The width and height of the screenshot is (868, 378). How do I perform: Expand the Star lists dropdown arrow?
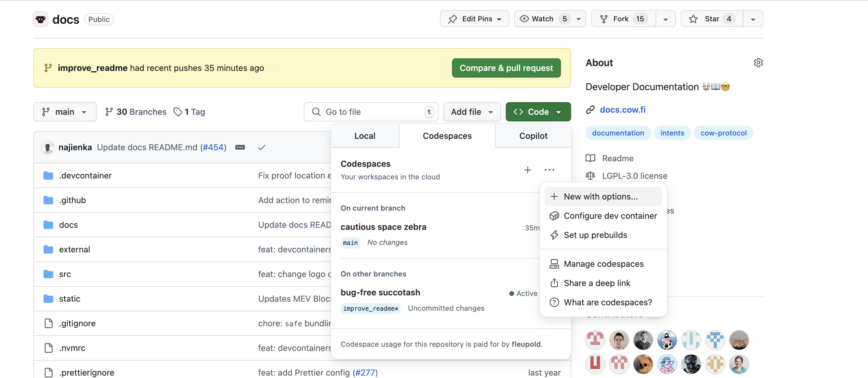coord(753,19)
